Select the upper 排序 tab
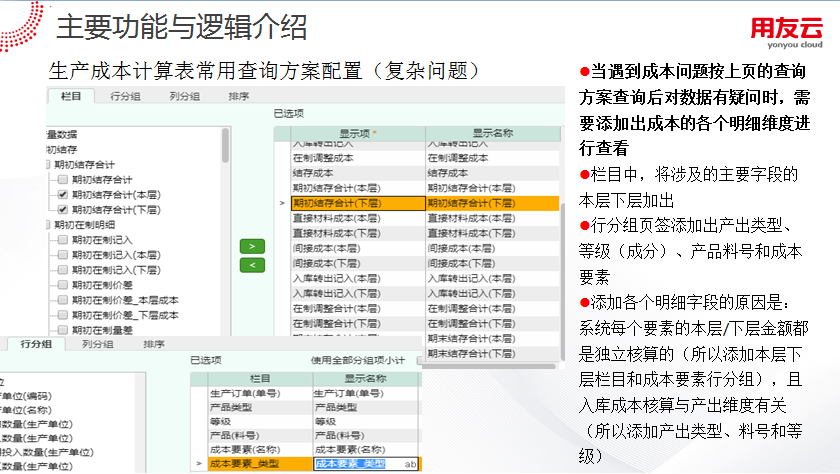Image resolution: width=840 pixels, height=474 pixels. tap(239, 96)
